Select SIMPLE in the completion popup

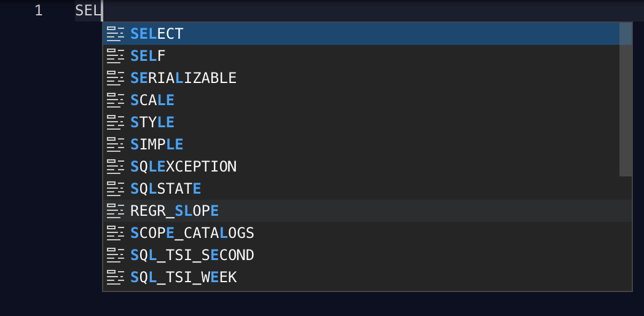pyautogui.click(x=367, y=144)
